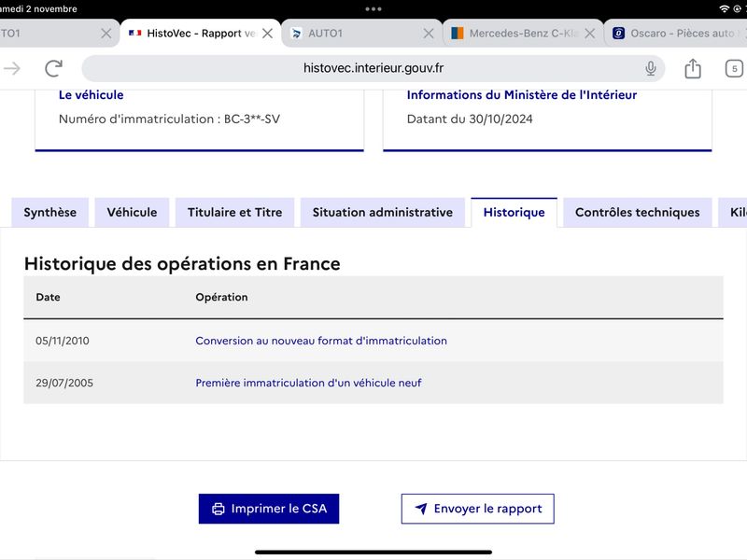Click the Date column header

(49, 297)
